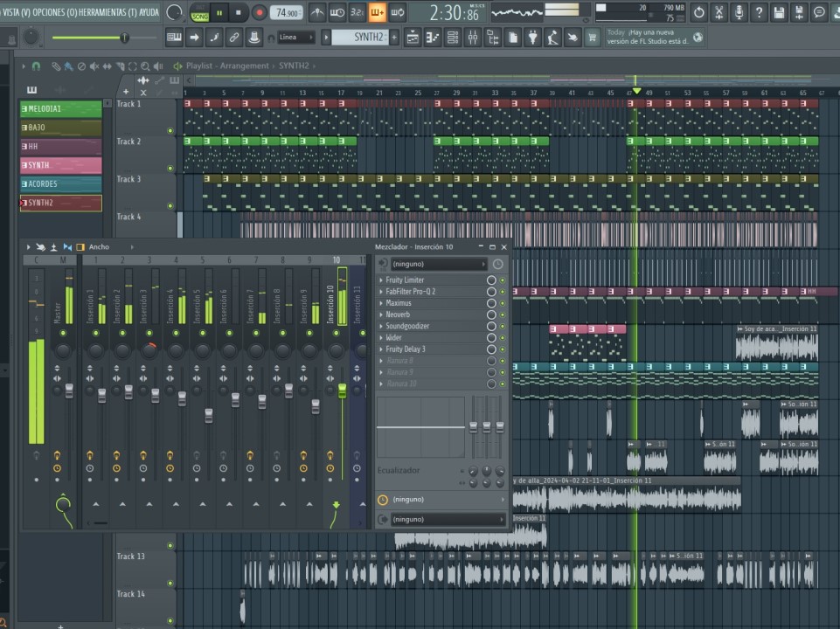This screenshot has height=629, width=840.
Task: Click the help question mark icon
Action: click(x=759, y=12)
